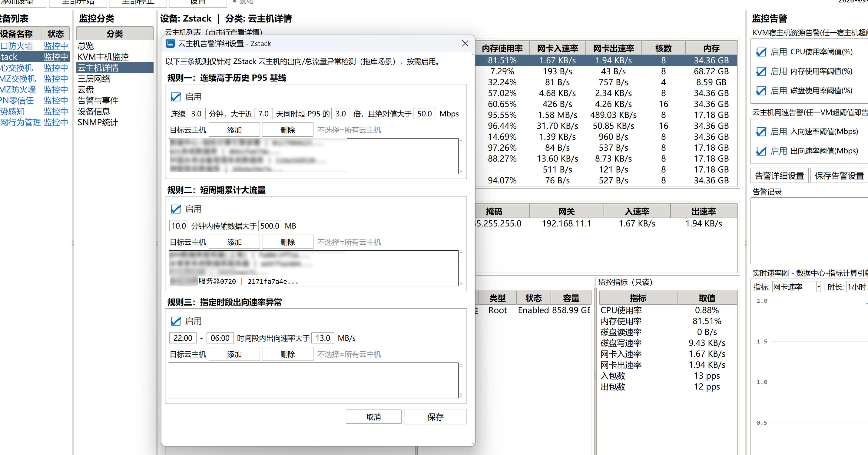Toggle 启用 checkbox for 规则三
This screenshot has width=868, height=455.
[x=176, y=321]
